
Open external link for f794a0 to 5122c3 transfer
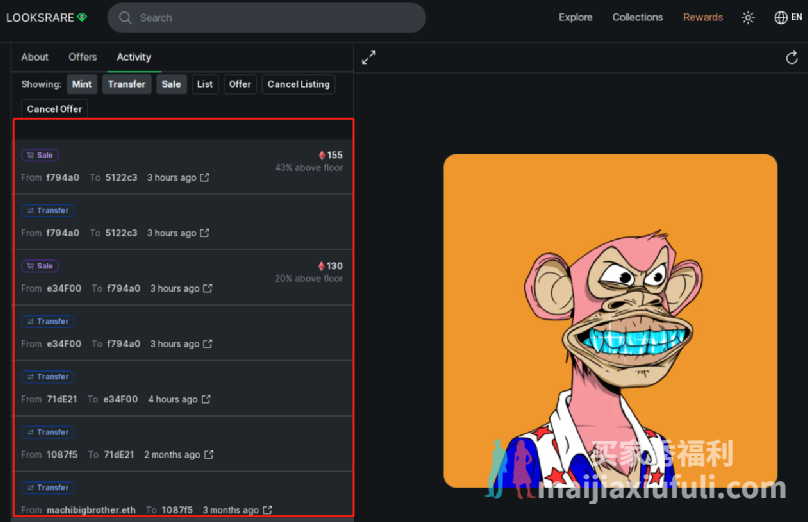[205, 233]
